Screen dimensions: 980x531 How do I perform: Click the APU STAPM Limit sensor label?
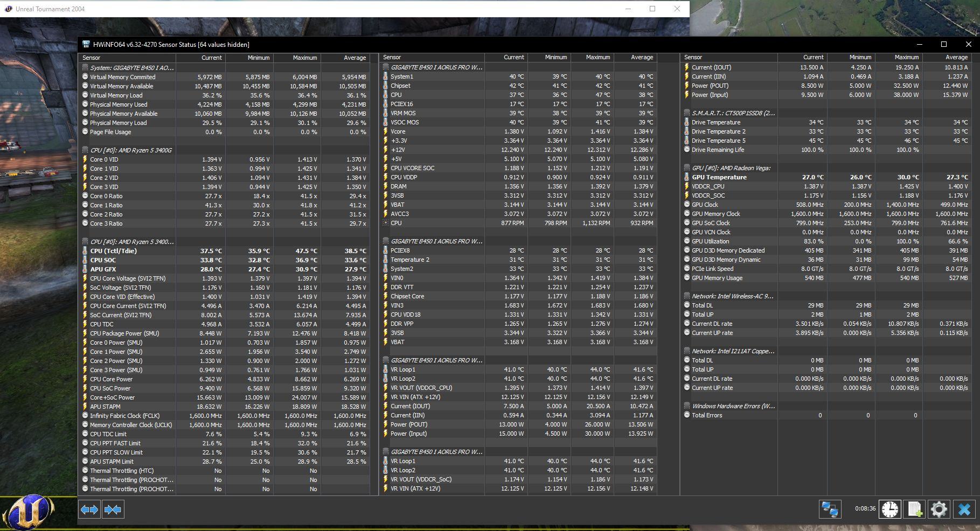(112, 462)
